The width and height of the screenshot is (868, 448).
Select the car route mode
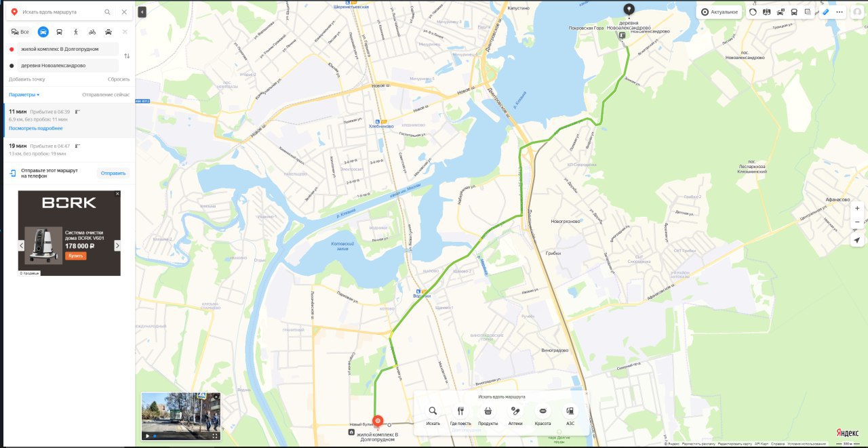click(43, 32)
